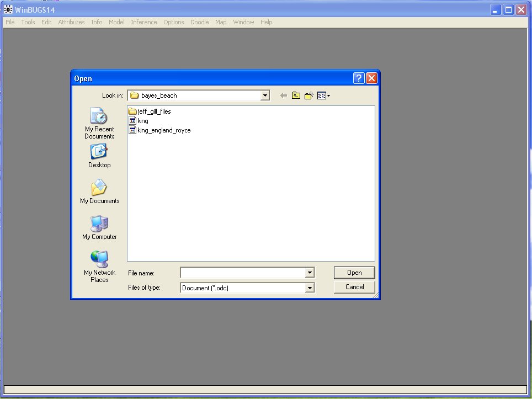The width and height of the screenshot is (532, 399).
Task: Open the Model menu
Action: [116, 22]
